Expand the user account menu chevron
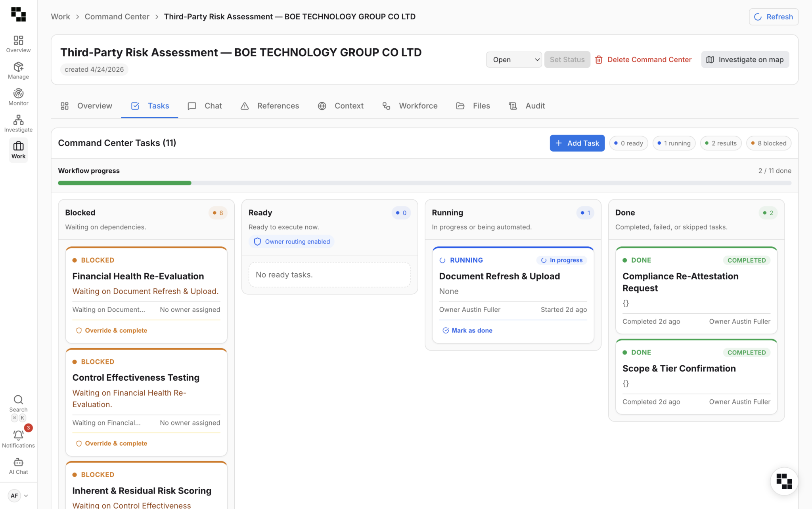This screenshot has width=812, height=509. click(26, 496)
